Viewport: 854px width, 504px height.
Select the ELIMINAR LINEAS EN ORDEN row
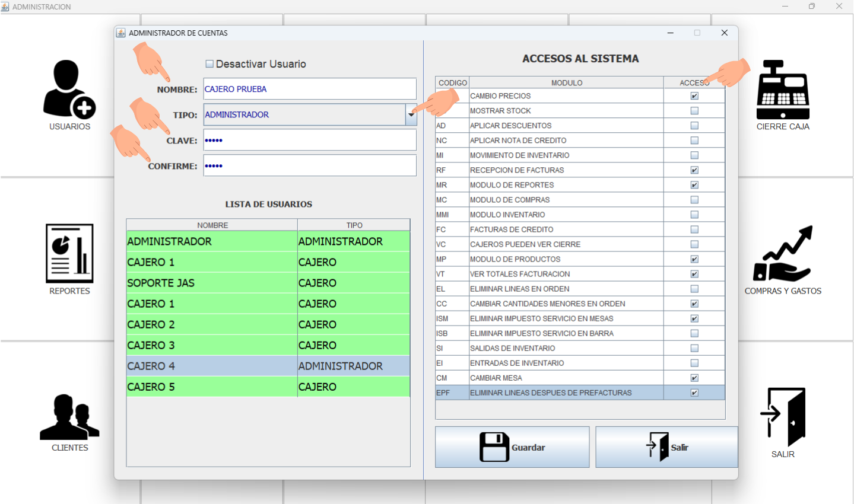click(x=566, y=289)
